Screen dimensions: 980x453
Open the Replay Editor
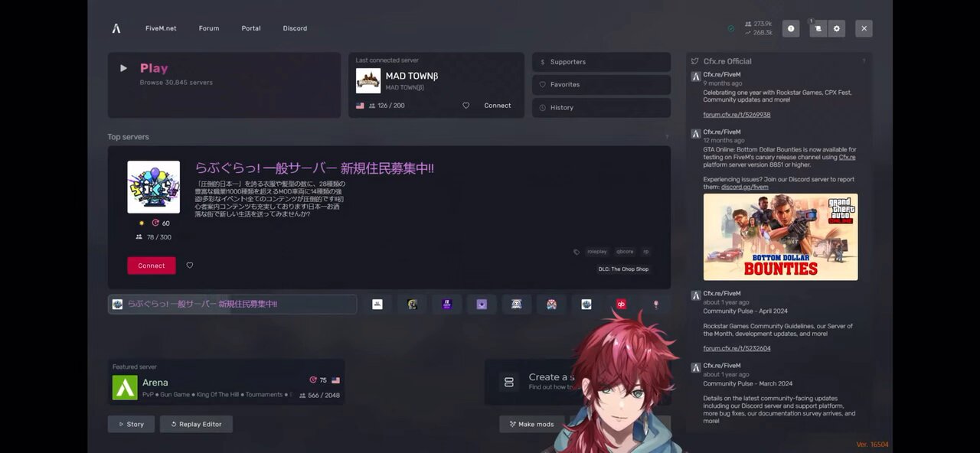tap(196, 424)
